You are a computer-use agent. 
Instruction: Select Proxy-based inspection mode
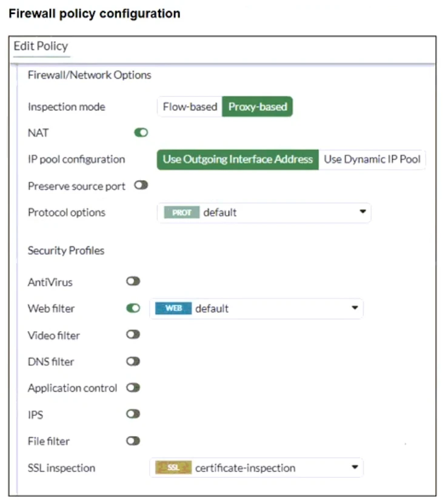coord(258,107)
